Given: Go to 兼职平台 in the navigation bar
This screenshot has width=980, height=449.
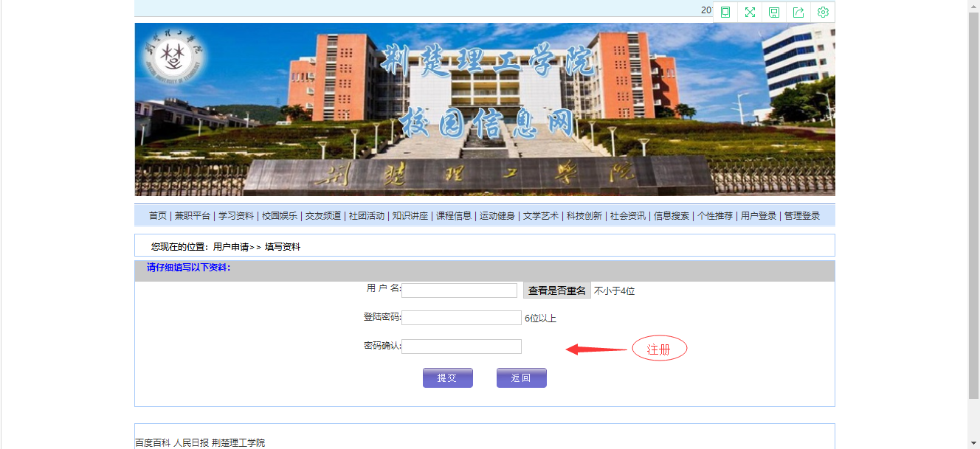Looking at the screenshot, I should pos(193,216).
